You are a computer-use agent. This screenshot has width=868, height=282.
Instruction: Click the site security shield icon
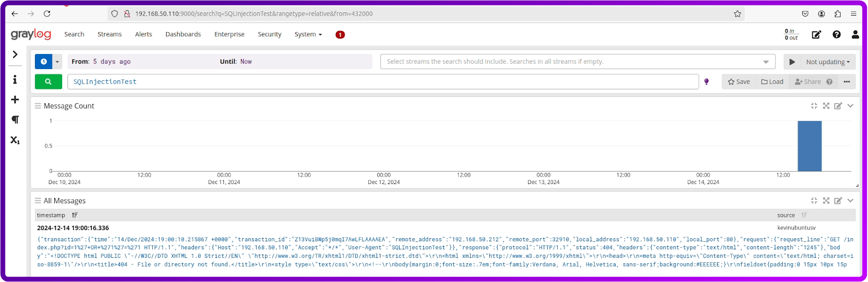[x=114, y=14]
